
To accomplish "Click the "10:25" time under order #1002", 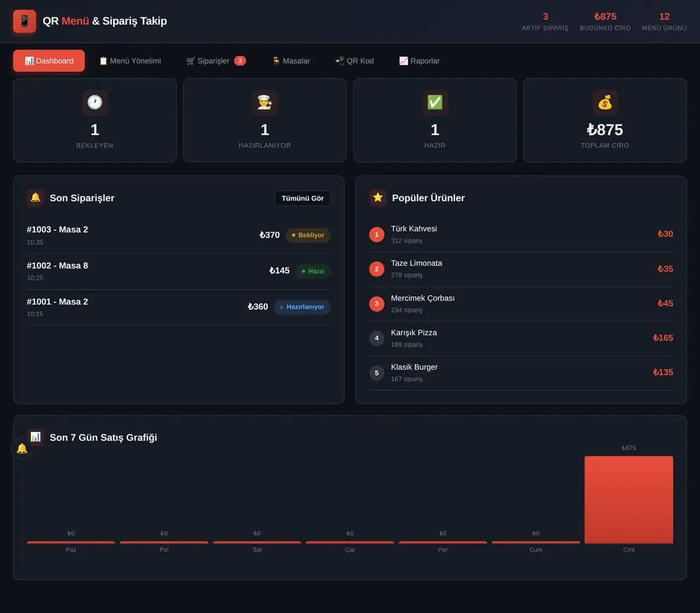I will click(x=35, y=278).
